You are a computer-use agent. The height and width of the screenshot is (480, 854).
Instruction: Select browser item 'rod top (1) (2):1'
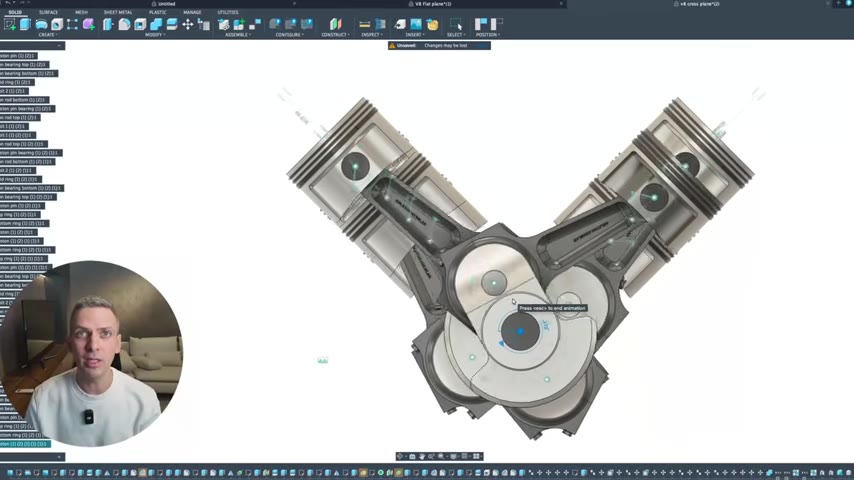(20, 117)
